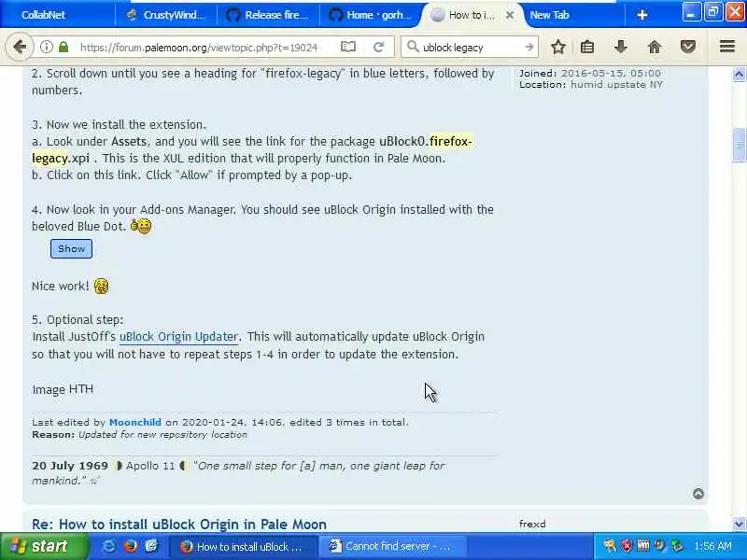
Task: Open the Pocket shield icon
Action: [x=687, y=47]
